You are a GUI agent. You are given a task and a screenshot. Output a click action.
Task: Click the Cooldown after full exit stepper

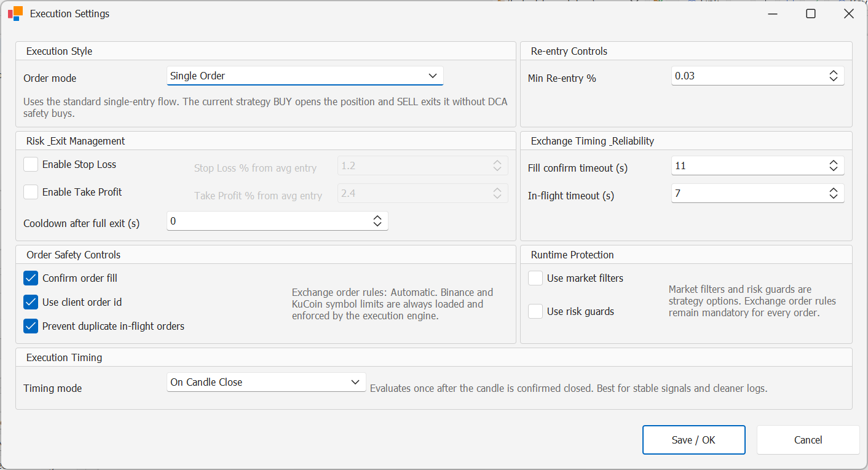(x=377, y=221)
